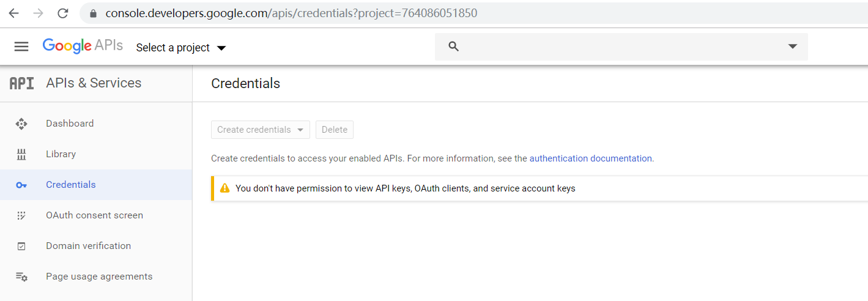Viewport: 868px width, 301px height.
Task: Click the Delete button
Action: (335, 130)
